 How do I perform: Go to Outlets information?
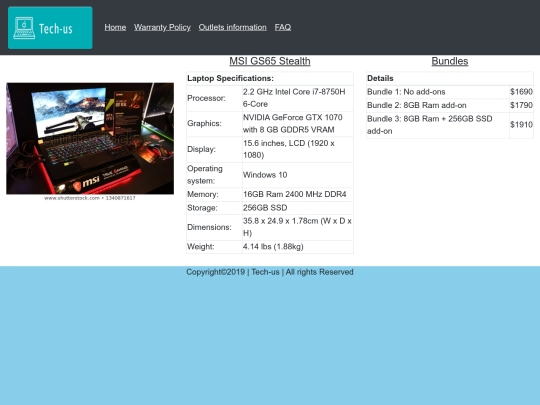pyautogui.click(x=232, y=27)
